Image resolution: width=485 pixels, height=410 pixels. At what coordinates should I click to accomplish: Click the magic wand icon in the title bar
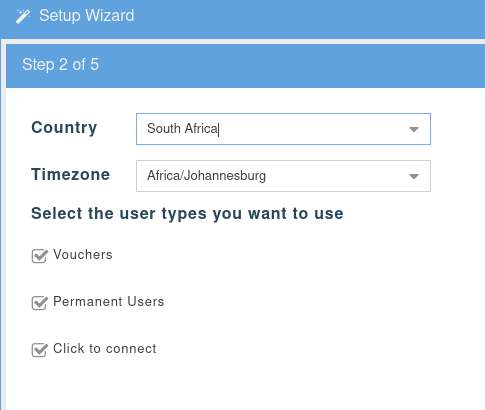pyautogui.click(x=23, y=16)
